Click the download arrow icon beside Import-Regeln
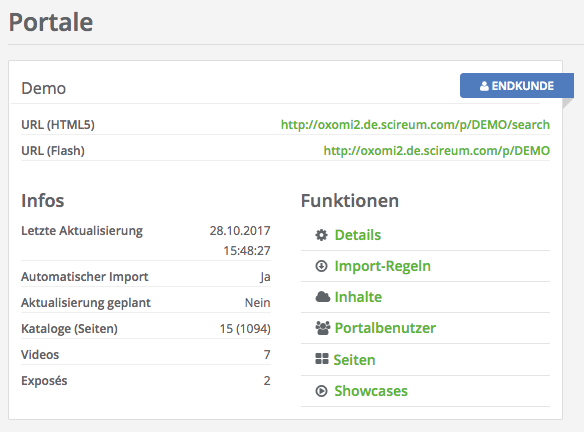Image resolution: width=584 pixels, height=432 pixels. click(x=321, y=266)
